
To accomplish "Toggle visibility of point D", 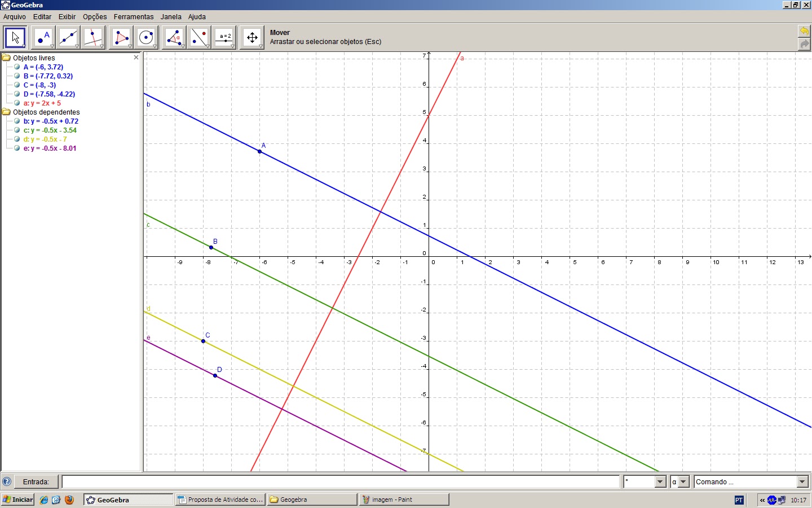I will [x=17, y=94].
